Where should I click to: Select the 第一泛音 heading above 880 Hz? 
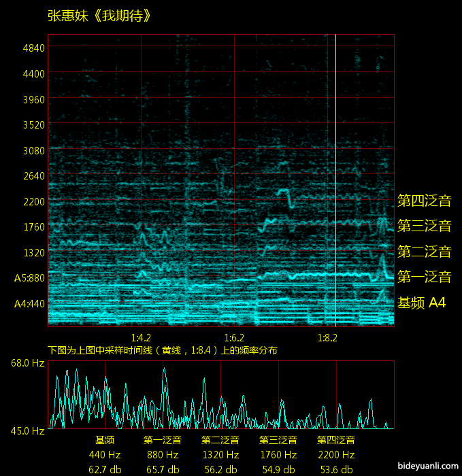[x=162, y=440]
